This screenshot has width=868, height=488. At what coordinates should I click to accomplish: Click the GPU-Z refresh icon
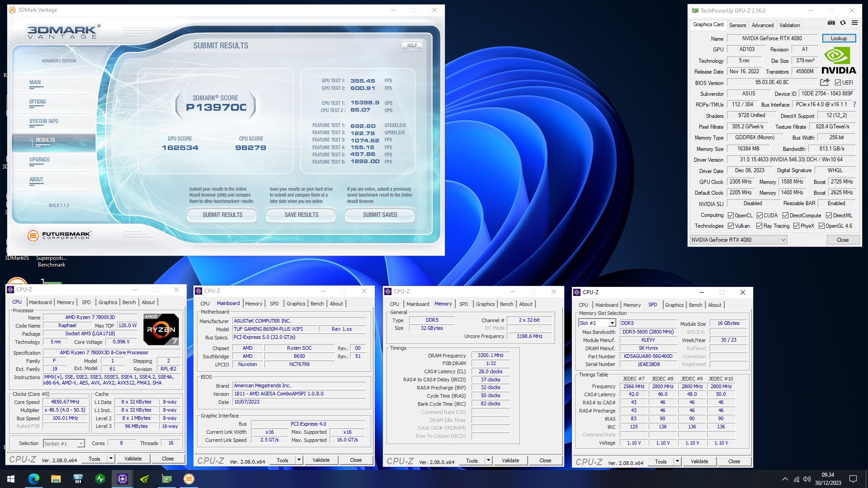point(843,23)
